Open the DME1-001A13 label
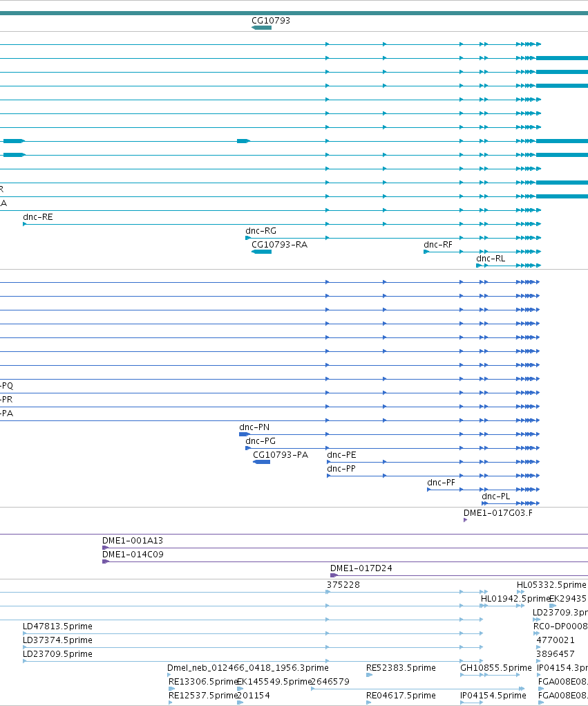588x706 pixels. [x=133, y=541]
